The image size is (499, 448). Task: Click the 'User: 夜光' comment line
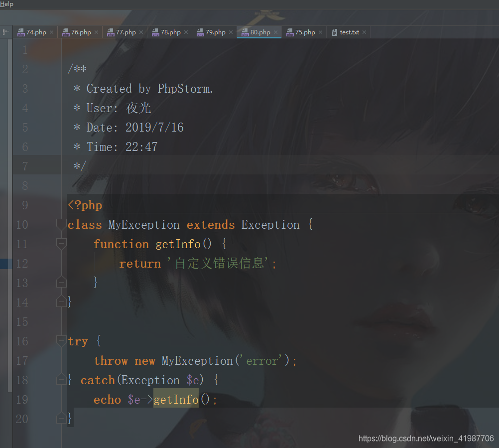[x=119, y=108]
